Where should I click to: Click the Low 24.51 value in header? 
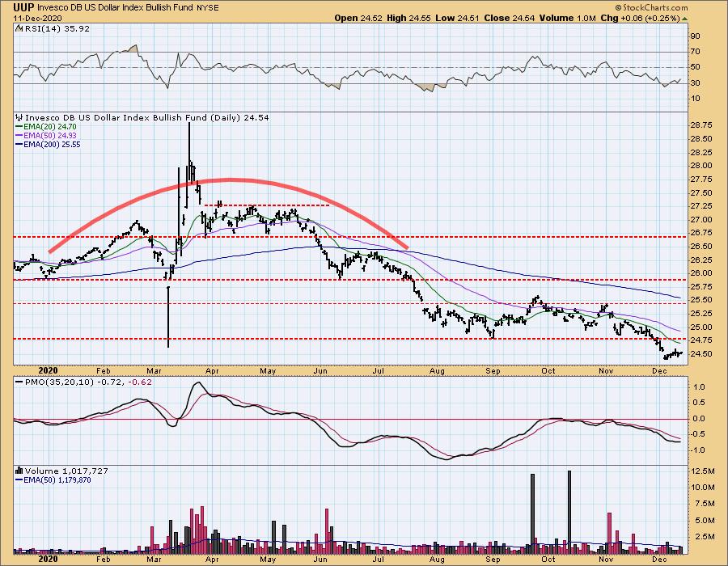pyautogui.click(x=458, y=18)
